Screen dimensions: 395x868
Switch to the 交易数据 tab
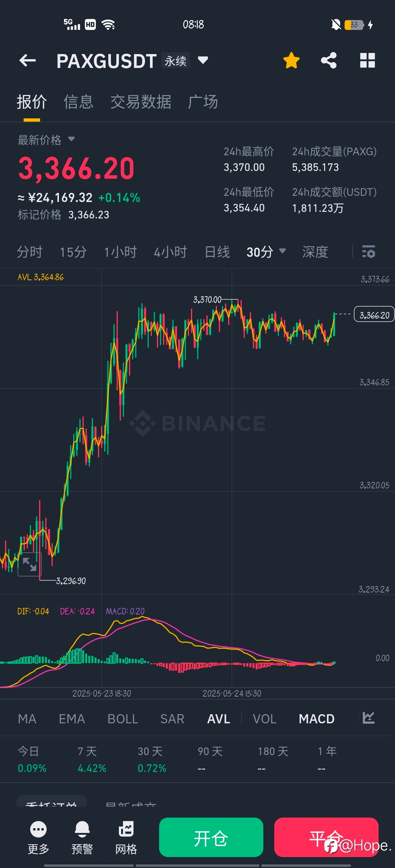tap(141, 102)
